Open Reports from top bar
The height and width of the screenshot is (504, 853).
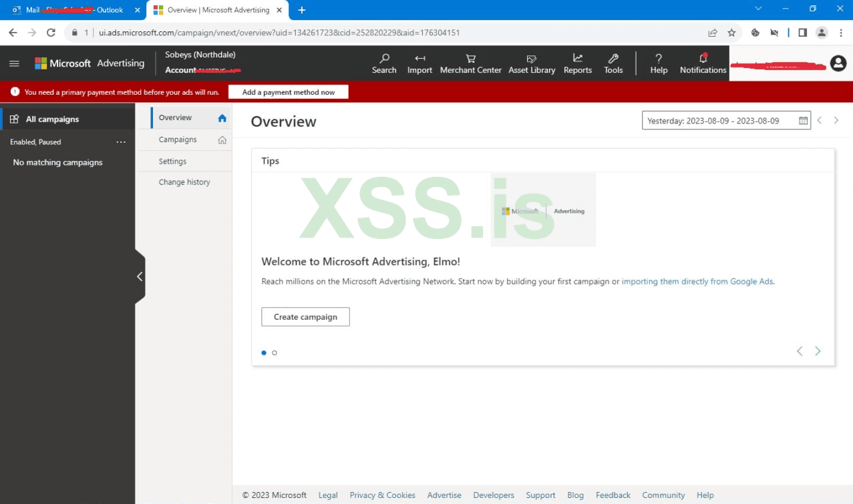578,63
